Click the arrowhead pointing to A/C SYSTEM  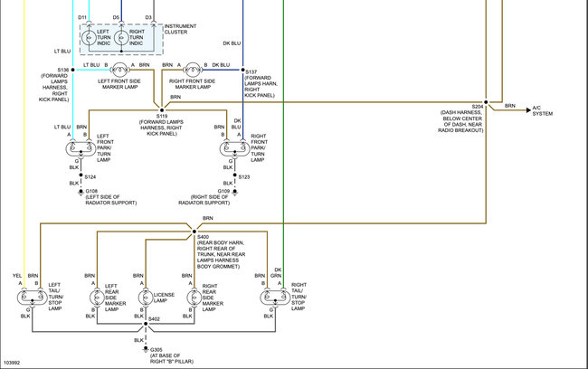coord(529,109)
